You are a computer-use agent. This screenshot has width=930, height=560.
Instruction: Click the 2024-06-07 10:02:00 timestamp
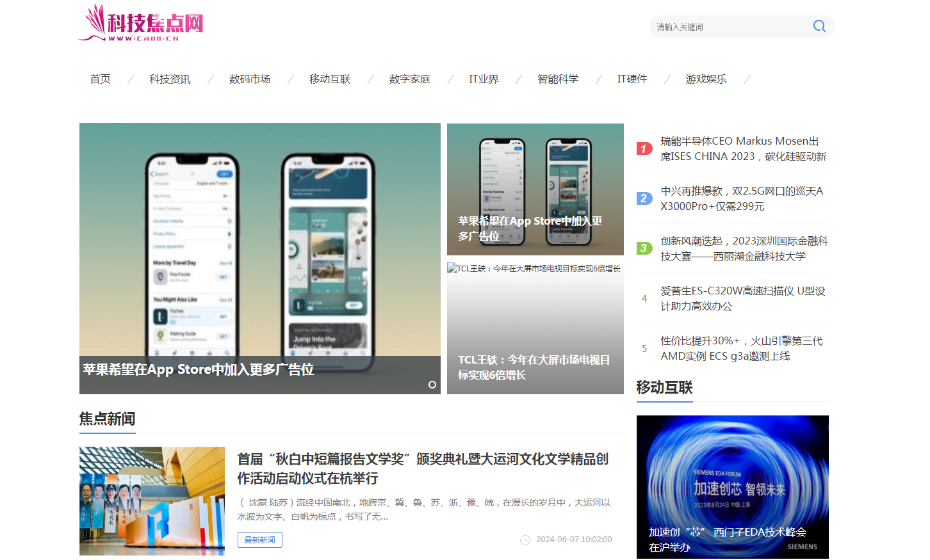pos(574,540)
